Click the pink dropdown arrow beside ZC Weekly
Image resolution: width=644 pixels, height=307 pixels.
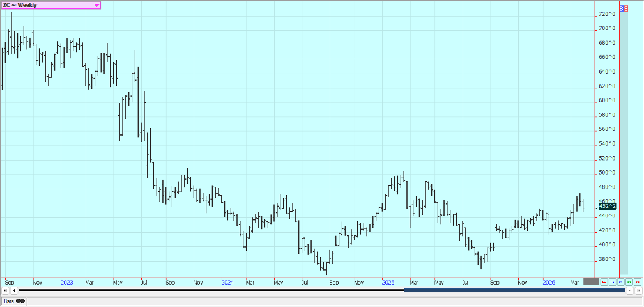tap(96, 5)
